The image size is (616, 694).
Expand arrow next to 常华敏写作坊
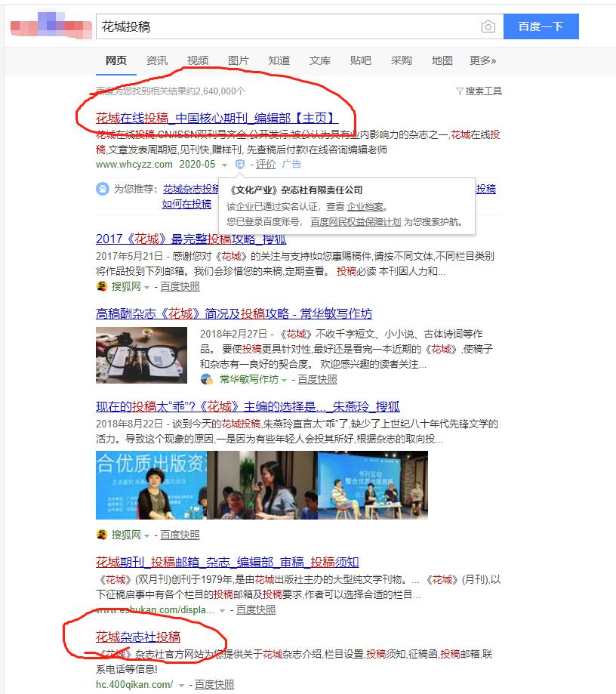[284, 380]
